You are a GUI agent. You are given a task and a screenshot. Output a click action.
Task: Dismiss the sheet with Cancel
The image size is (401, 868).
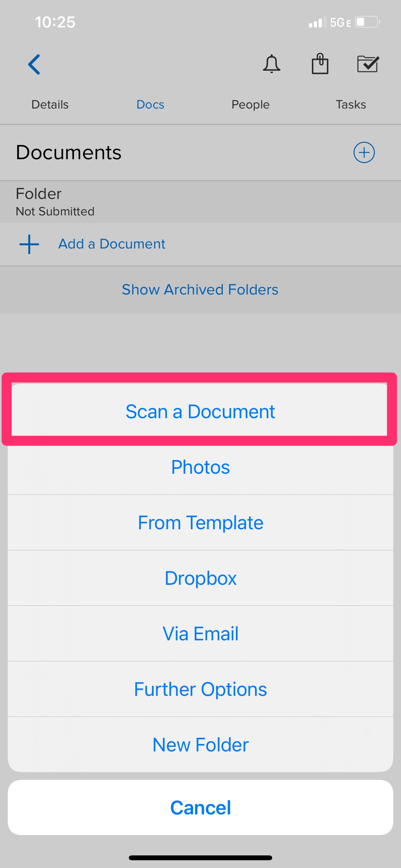point(200,808)
